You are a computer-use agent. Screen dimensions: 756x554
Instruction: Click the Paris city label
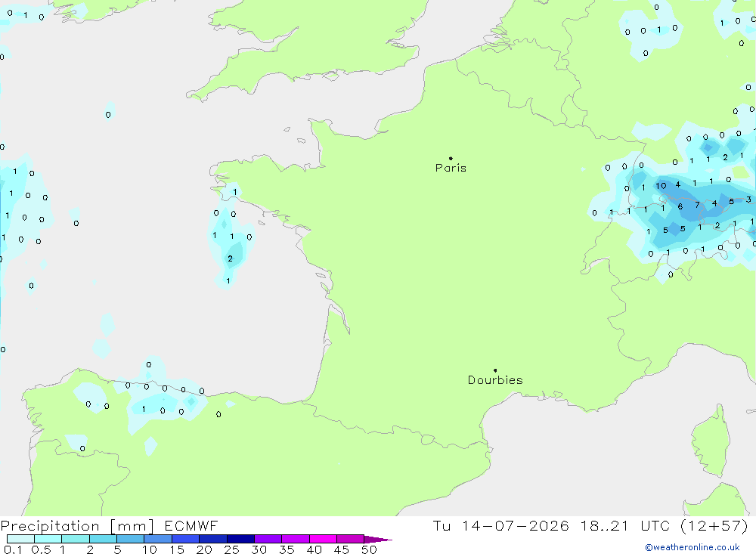coord(451,168)
